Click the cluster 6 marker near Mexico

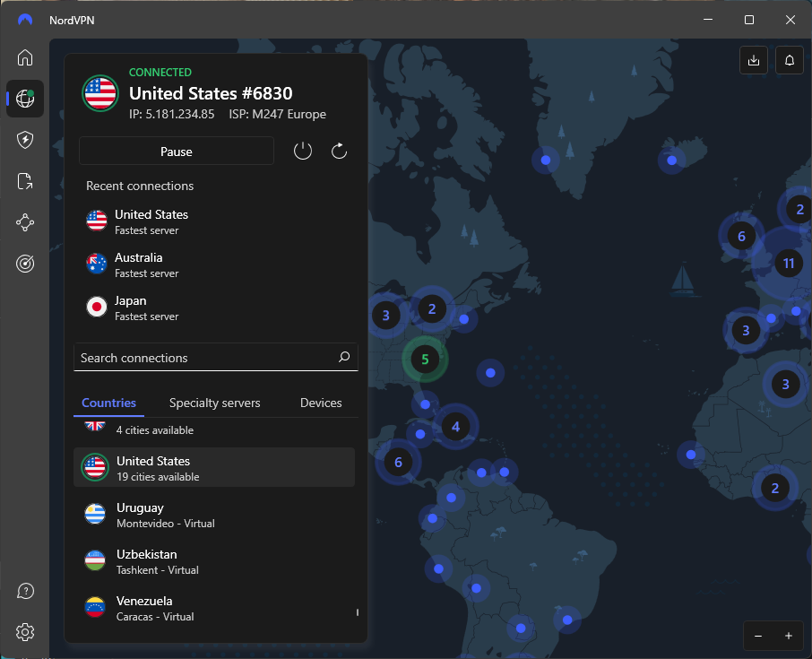tap(398, 462)
